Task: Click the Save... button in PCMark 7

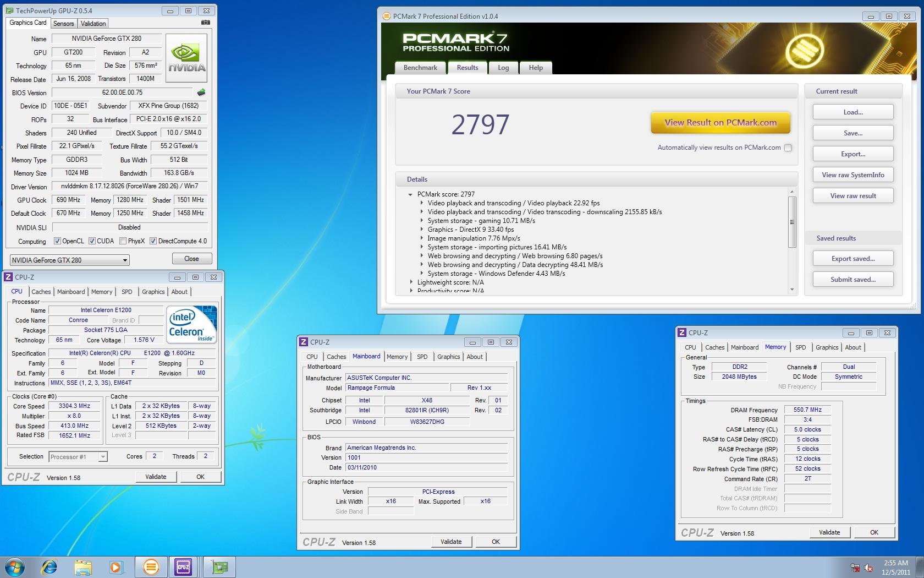Action: tap(853, 133)
